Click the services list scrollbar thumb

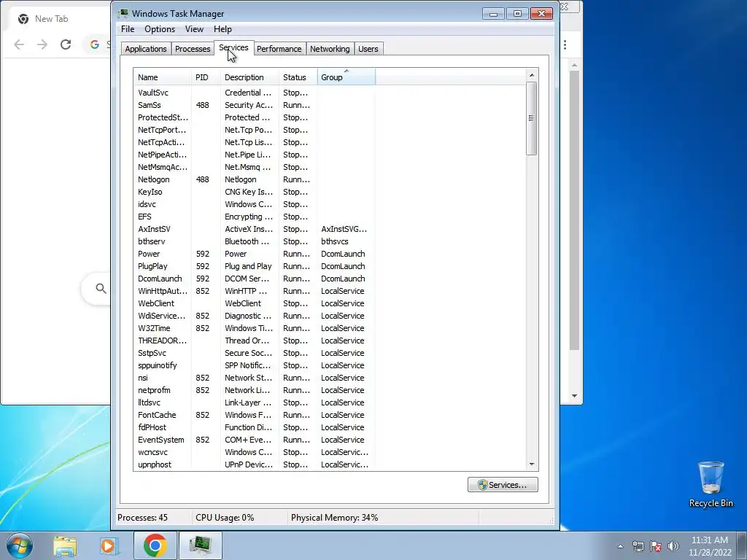(532, 118)
